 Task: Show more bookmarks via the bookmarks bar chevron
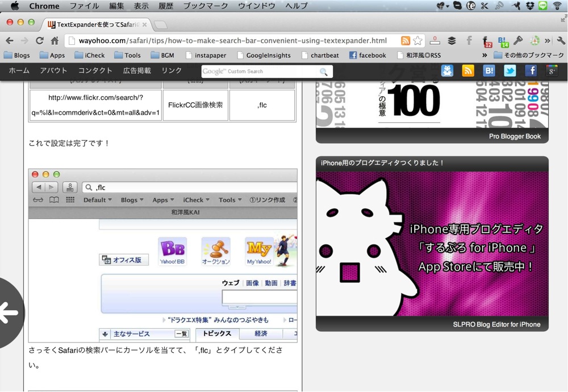[485, 56]
